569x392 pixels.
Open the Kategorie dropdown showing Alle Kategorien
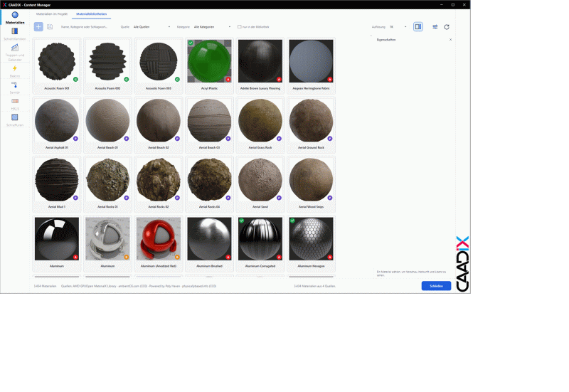tap(212, 27)
